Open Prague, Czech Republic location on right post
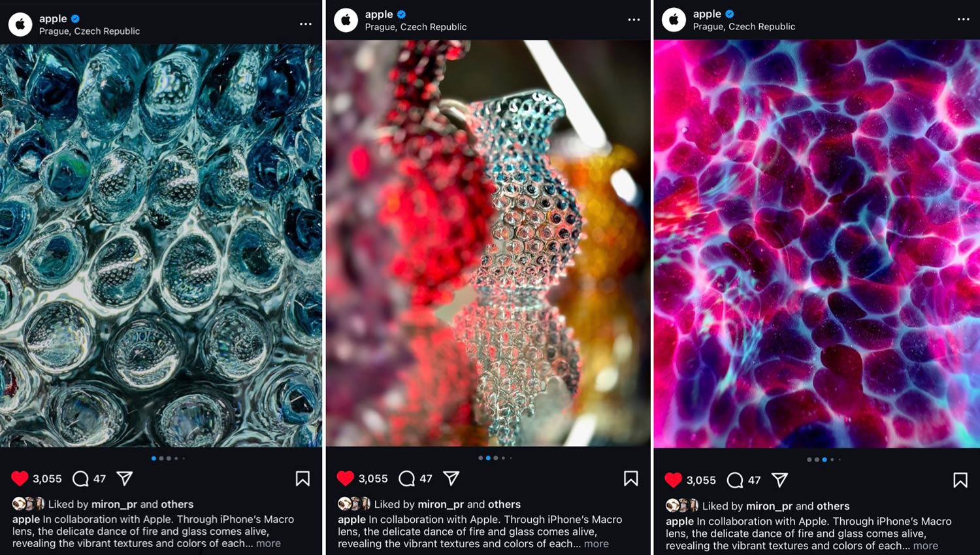Screen dimensions: 980x555 pyautogui.click(x=744, y=27)
